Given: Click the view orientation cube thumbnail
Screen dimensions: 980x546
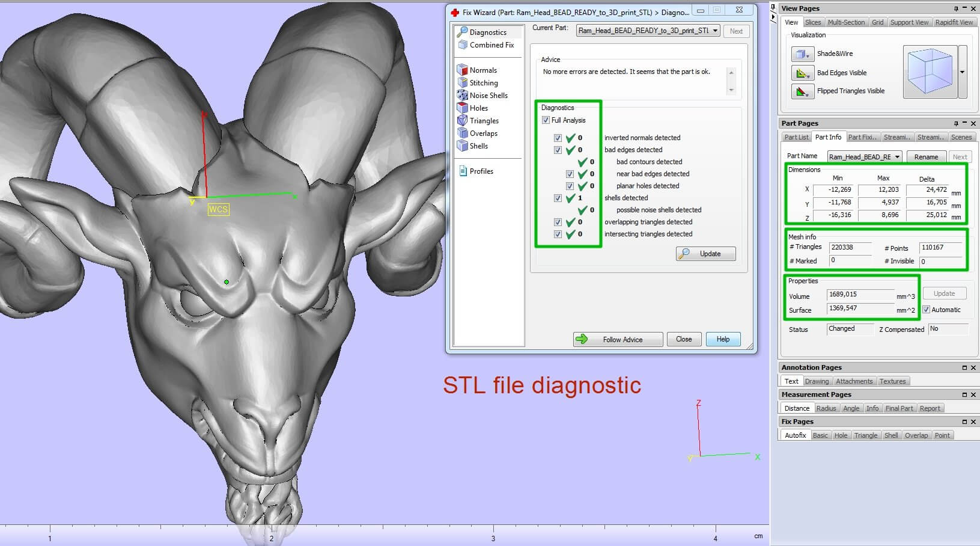Looking at the screenshot, I should point(930,72).
